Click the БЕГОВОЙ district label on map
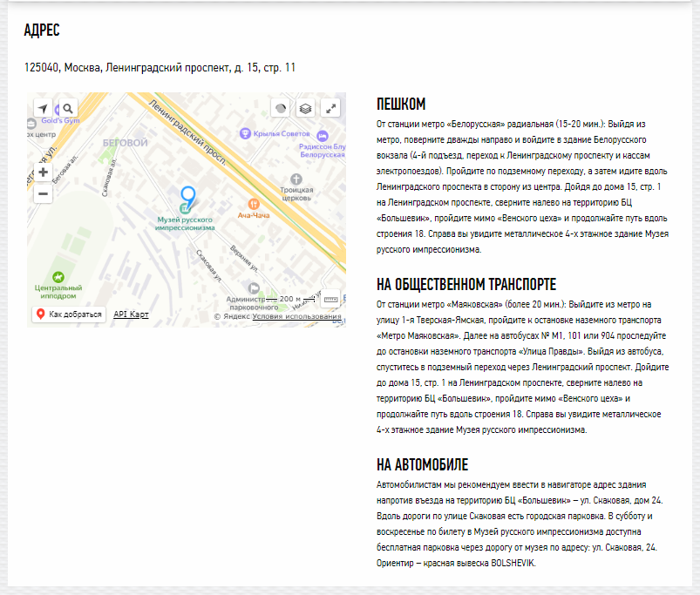 pos(125,143)
